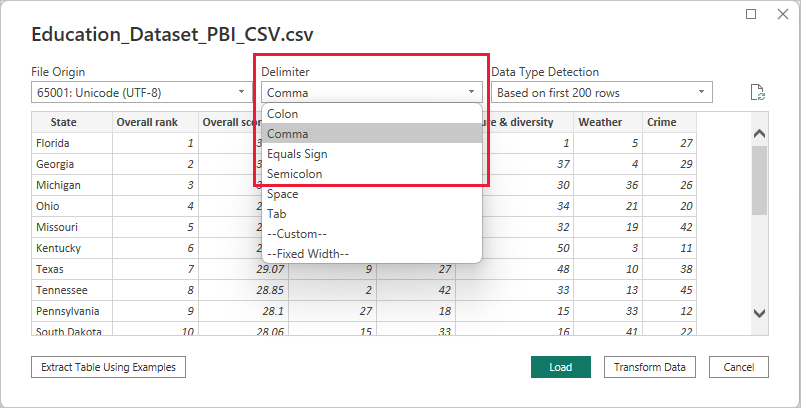The height and width of the screenshot is (408, 801).
Task: Close the CSV import dialog
Action: click(x=783, y=14)
